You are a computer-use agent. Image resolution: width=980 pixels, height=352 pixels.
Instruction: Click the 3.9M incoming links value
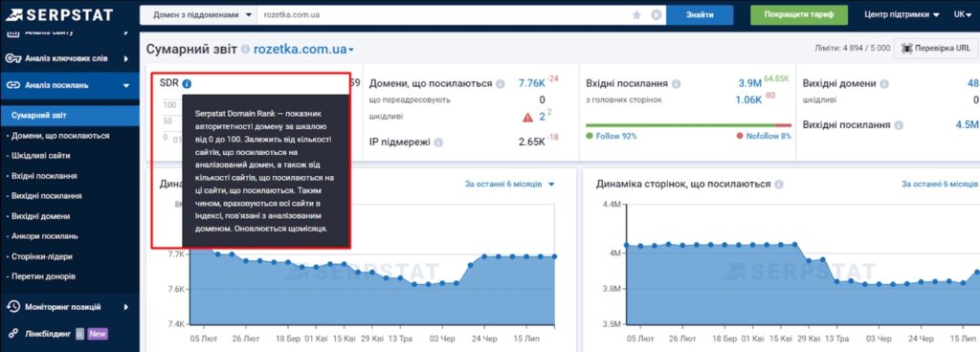749,83
